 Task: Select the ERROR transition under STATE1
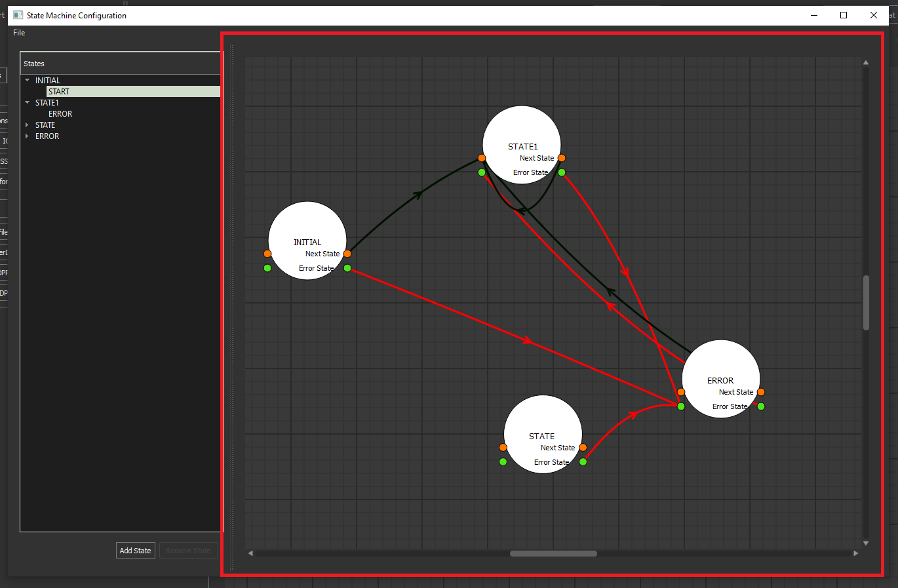pyautogui.click(x=60, y=113)
